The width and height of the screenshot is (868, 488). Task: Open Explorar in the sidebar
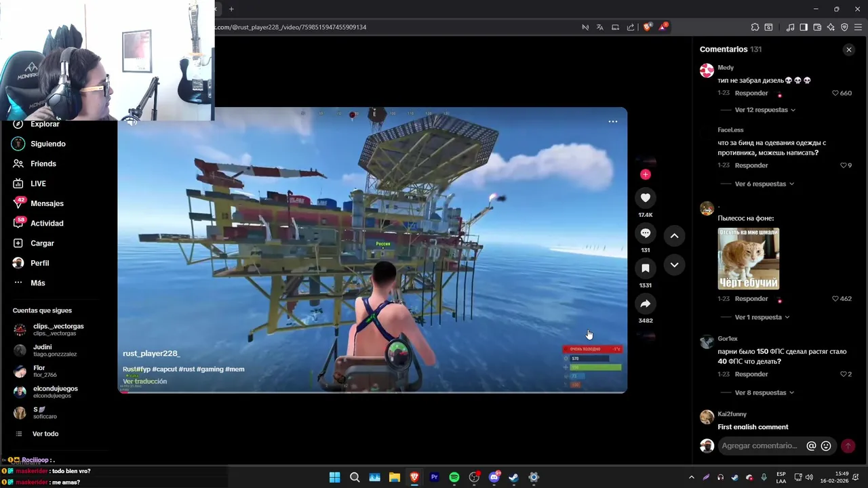tap(45, 124)
